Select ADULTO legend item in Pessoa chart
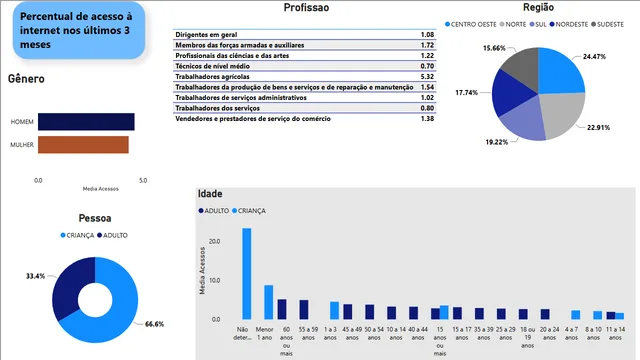 (x=112, y=236)
